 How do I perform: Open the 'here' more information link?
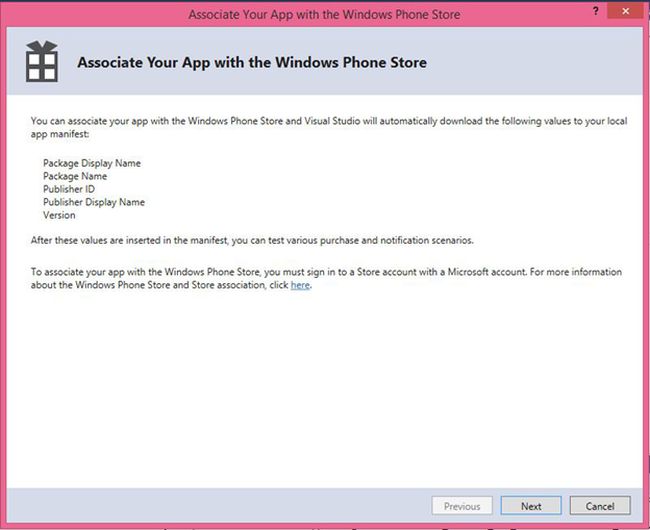point(300,285)
